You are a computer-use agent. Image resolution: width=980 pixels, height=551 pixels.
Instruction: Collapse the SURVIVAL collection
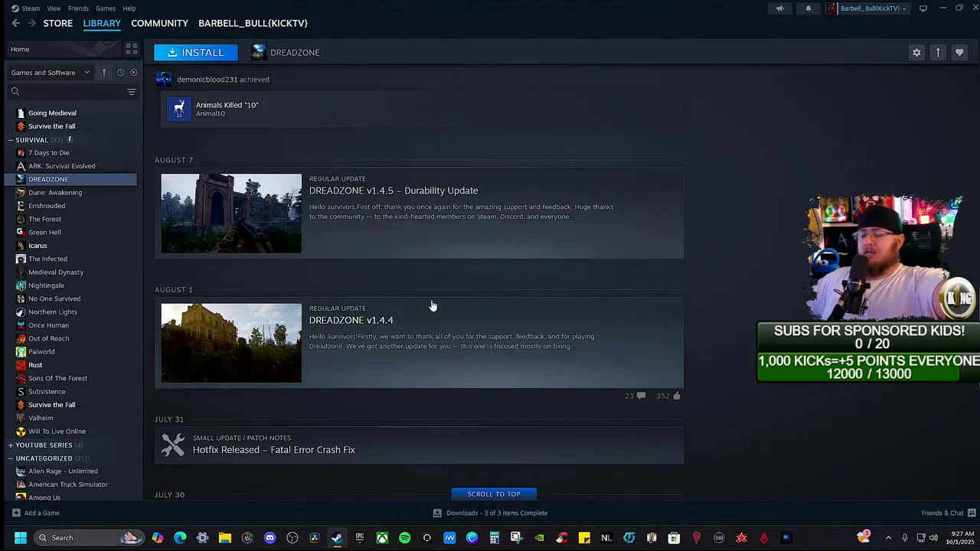(11, 140)
